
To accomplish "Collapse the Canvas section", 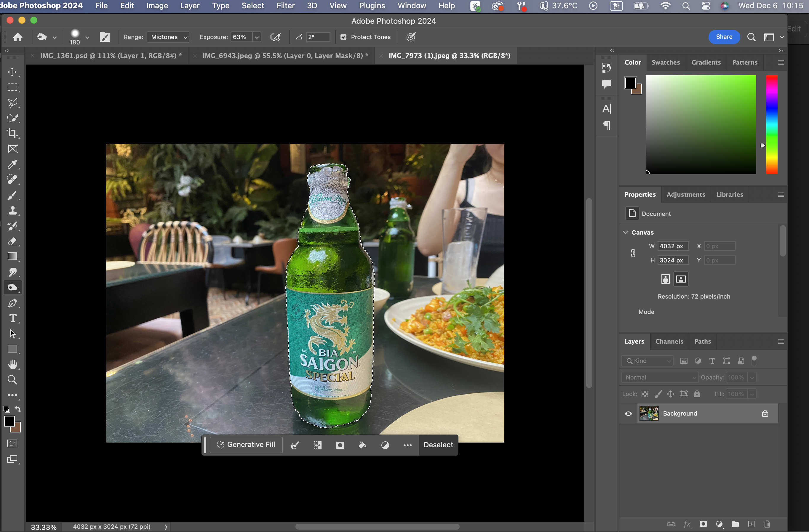I will 626,232.
